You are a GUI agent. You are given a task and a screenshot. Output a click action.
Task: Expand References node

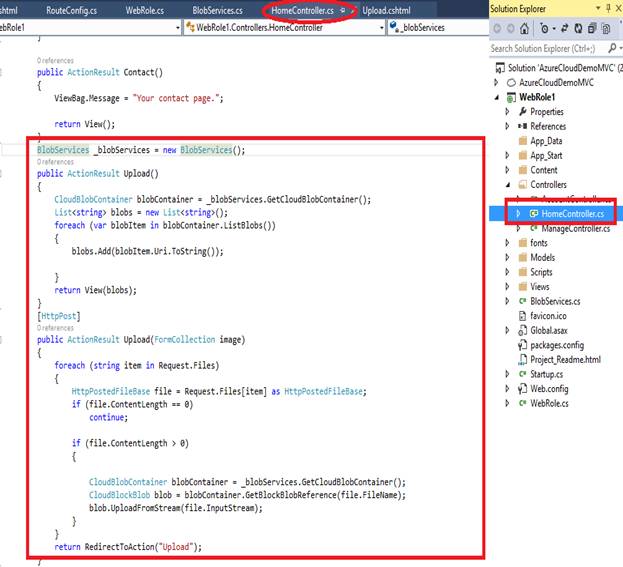coord(507,126)
